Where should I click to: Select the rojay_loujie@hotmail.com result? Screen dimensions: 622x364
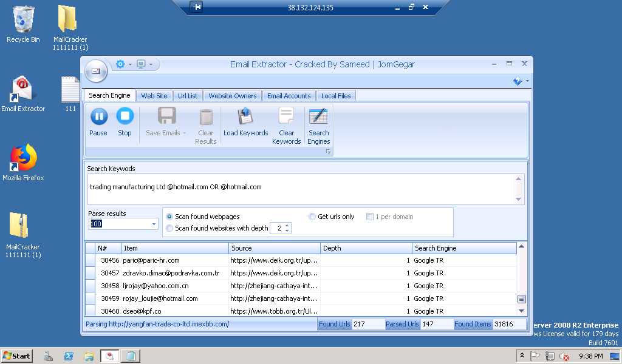(160, 298)
